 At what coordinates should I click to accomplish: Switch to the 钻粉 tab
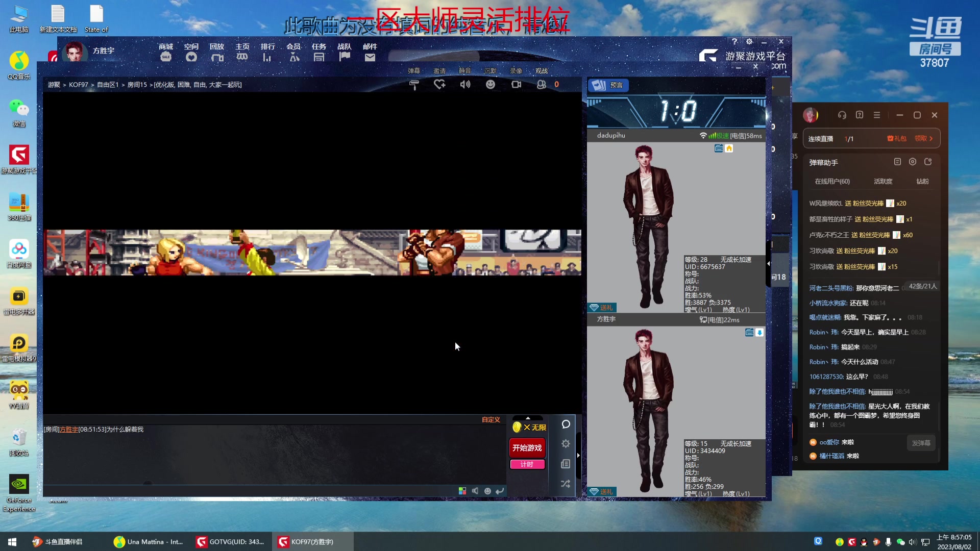(x=922, y=182)
